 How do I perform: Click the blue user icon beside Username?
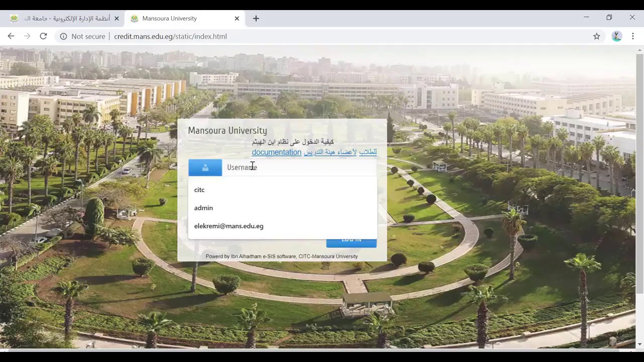pos(205,167)
